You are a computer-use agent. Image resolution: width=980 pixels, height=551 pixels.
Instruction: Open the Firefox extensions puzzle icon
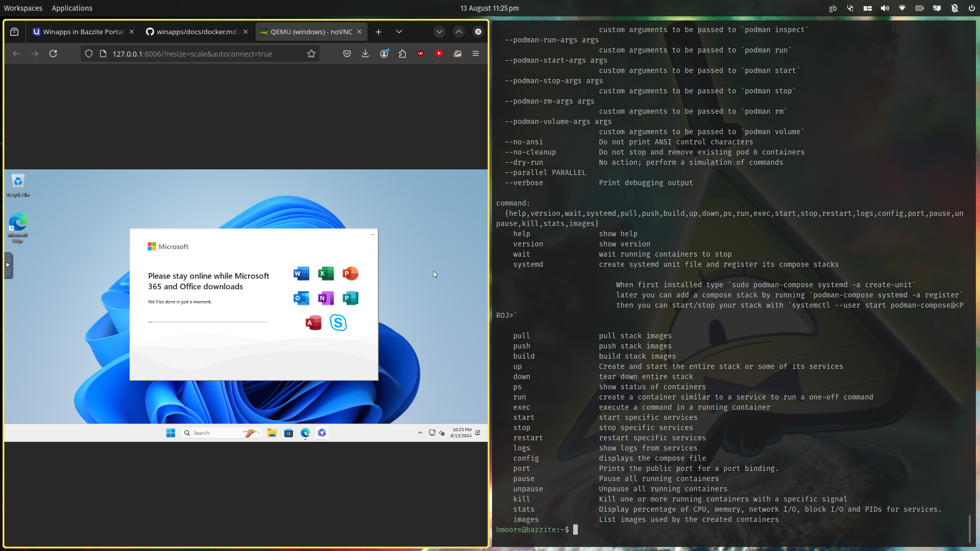click(x=402, y=54)
